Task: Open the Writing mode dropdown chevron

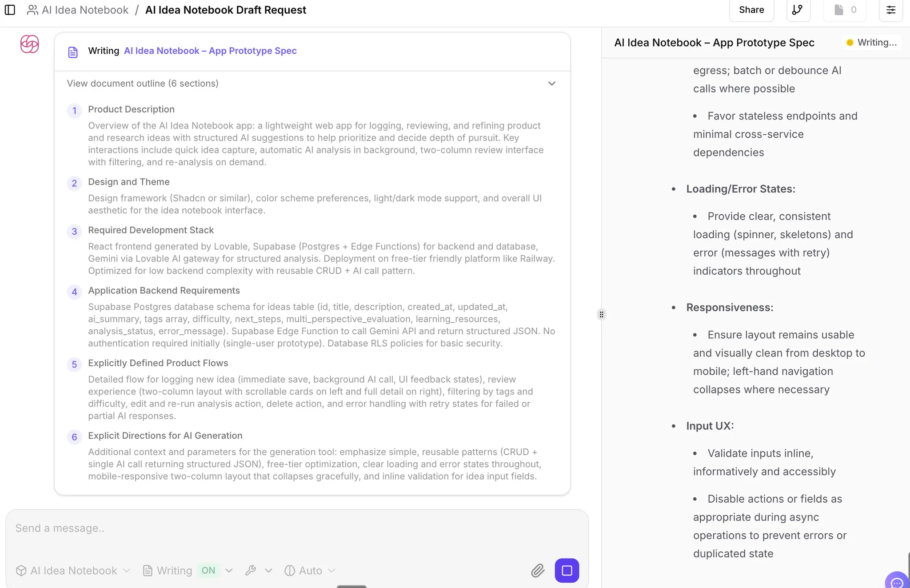Action: (x=229, y=570)
